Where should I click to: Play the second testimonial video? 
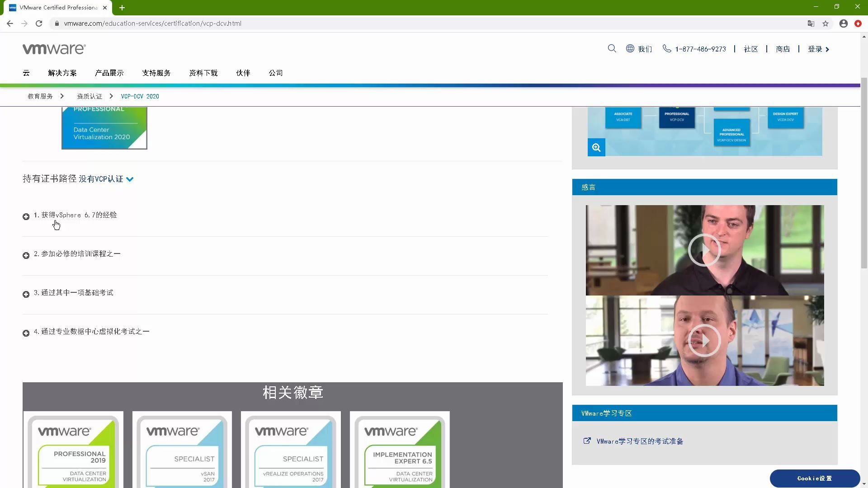click(x=704, y=340)
